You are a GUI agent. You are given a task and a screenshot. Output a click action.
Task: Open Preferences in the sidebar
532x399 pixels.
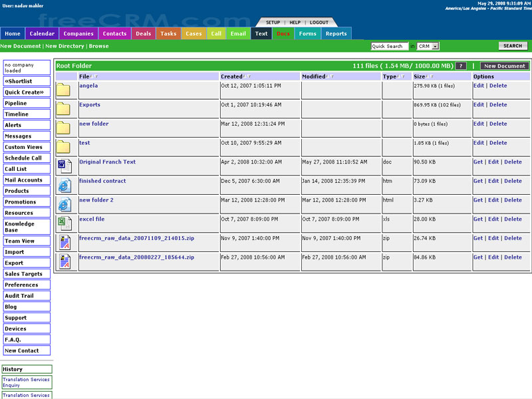(x=27, y=285)
